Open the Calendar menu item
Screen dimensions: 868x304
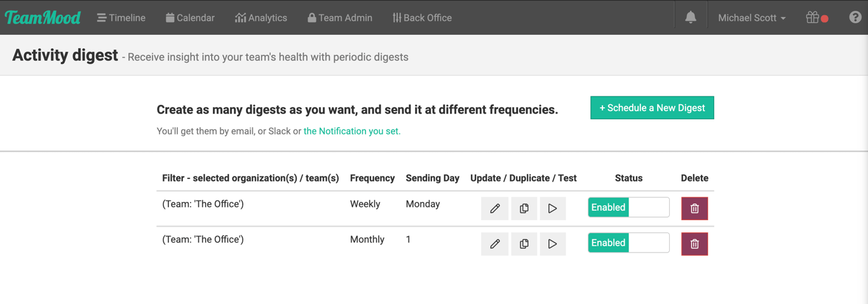coord(190,18)
